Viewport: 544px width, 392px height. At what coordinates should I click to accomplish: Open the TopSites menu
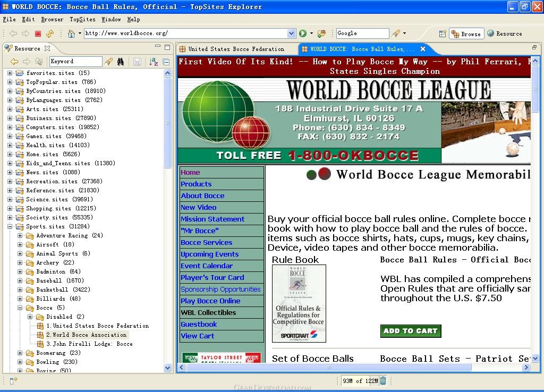[82, 20]
